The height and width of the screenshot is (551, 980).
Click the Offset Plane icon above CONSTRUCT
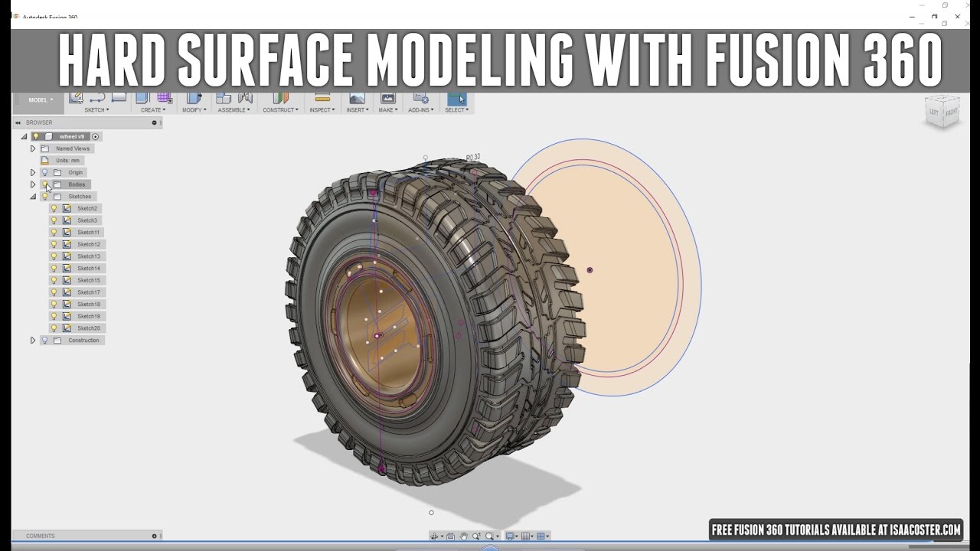[281, 97]
